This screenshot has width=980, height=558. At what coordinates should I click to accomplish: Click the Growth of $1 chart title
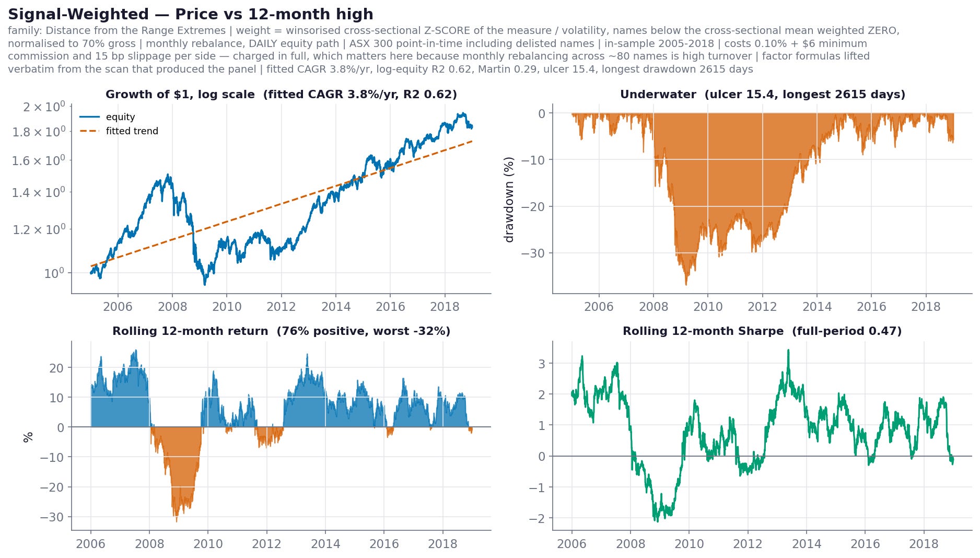pos(281,95)
